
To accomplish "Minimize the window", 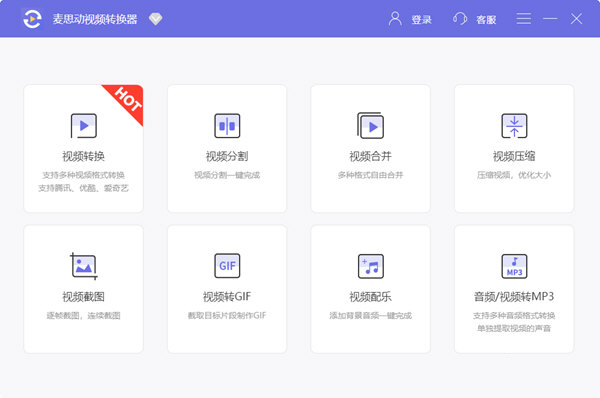I will pyautogui.click(x=550, y=19).
